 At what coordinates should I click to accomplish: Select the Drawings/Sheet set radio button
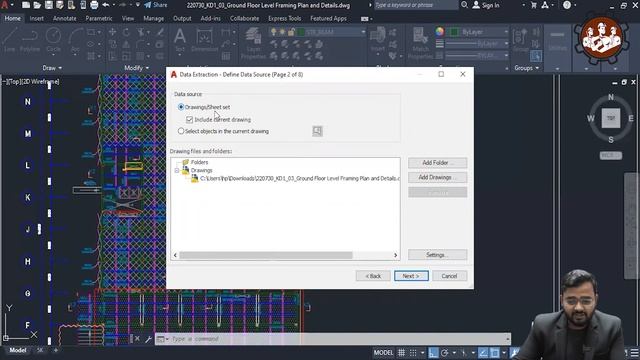pos(181,107)
